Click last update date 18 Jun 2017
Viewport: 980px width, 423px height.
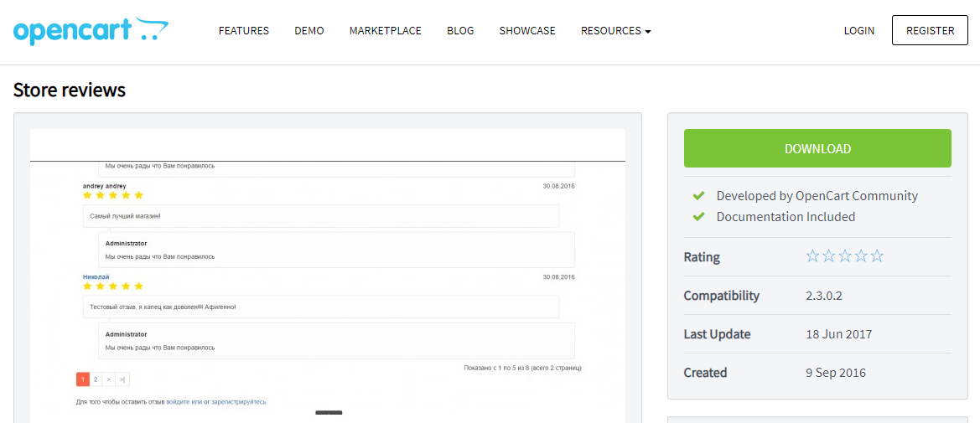[x=839, y=334]
